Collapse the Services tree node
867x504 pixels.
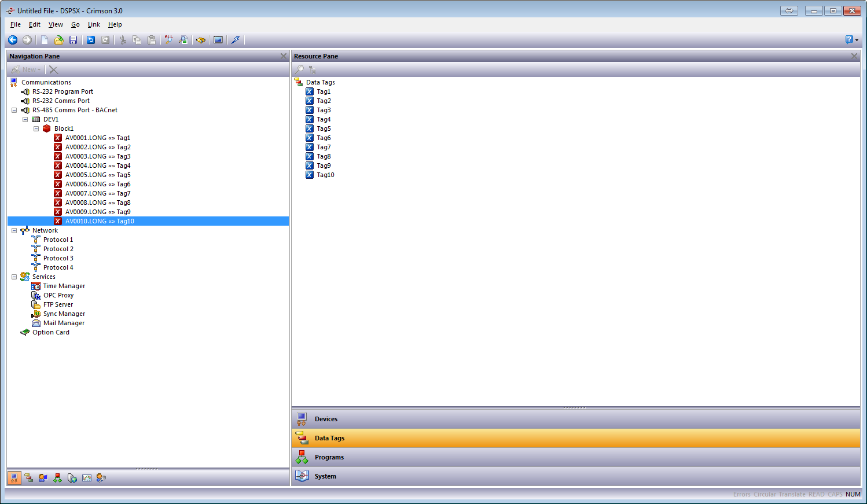coord(14,277)
